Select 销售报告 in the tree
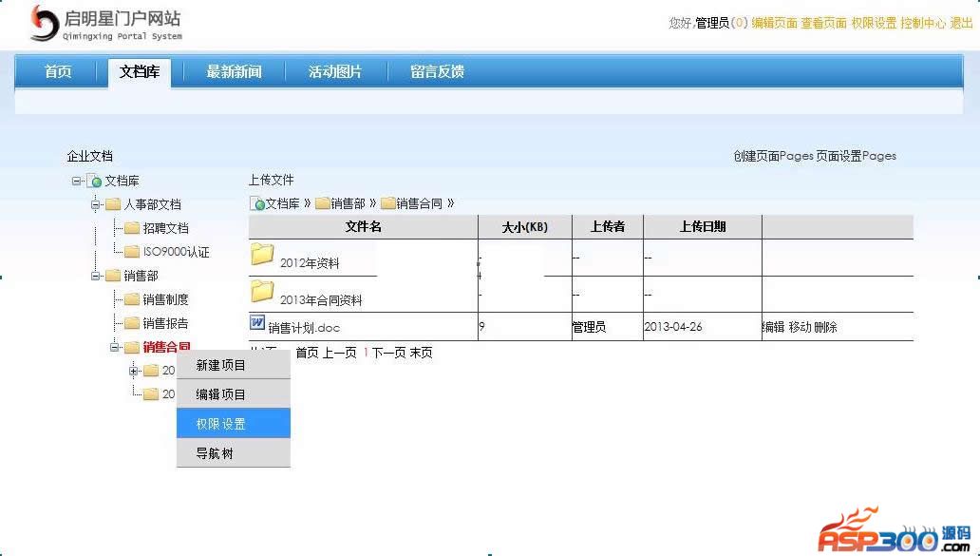This screenshot has height=556, width=980. click(x=165, y=323)
